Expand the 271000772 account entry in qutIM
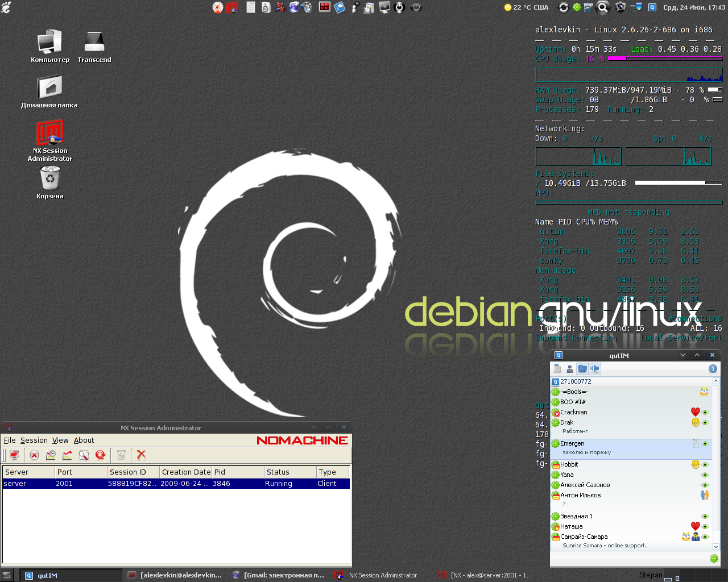Viewport: 728px width, 582px height. click(x=576, y=381)
